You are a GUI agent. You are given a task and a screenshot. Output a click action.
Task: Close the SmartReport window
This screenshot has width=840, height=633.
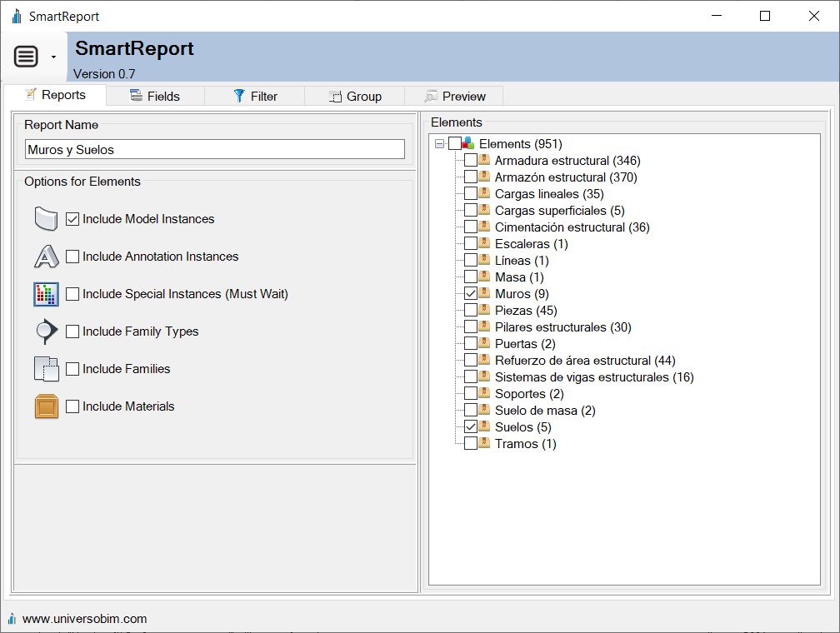813,16
